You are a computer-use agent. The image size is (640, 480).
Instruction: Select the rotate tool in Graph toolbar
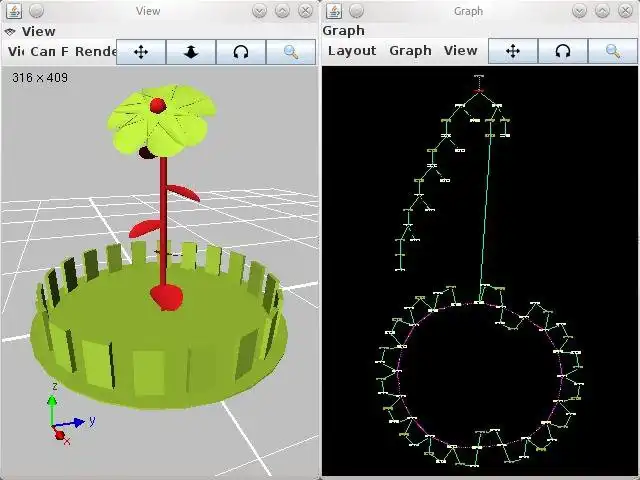(x=562, y=51)
